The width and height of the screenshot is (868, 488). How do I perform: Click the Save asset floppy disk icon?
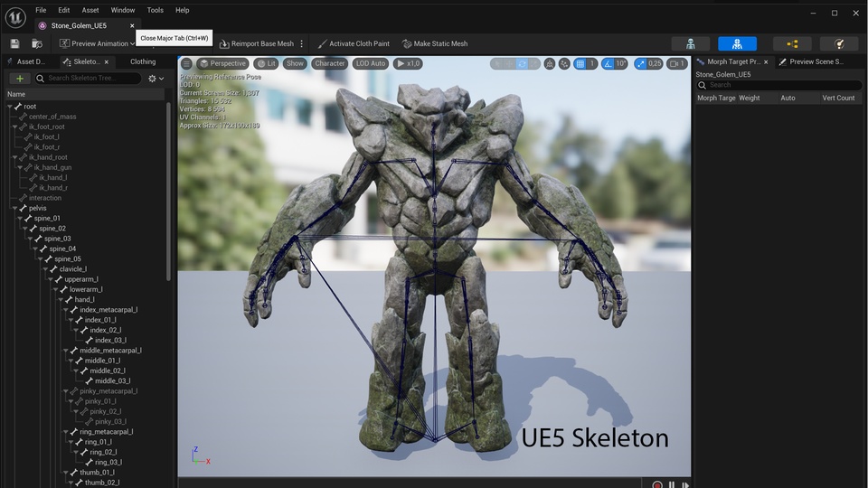click(14, 43)
